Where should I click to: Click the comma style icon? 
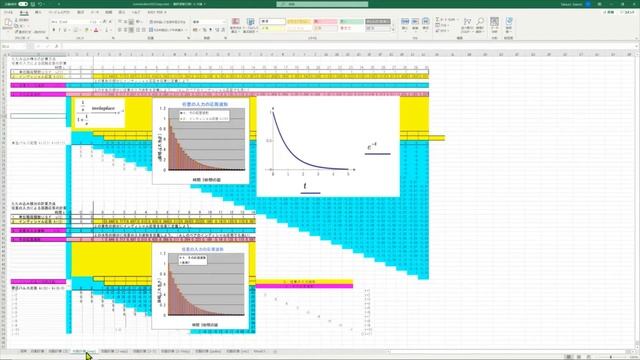tap(211, 30)
